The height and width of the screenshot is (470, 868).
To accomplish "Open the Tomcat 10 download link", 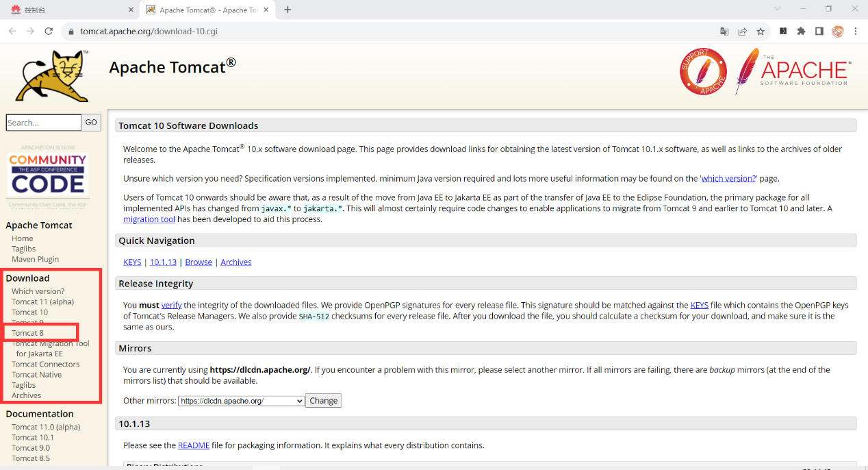I will pyautogui.click(x=30, y=312).
